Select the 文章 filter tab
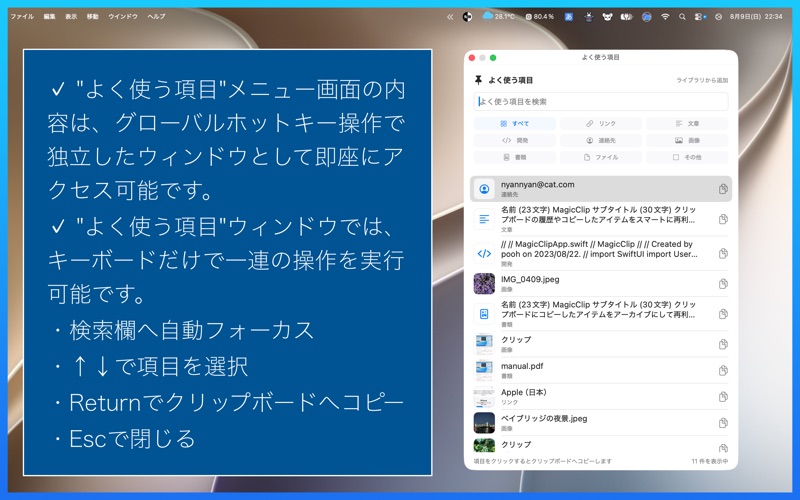 click(x=687, y=123)
